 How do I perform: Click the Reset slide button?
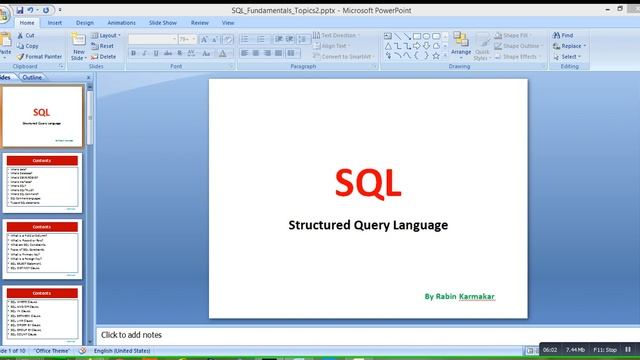[x=102, y=46]
